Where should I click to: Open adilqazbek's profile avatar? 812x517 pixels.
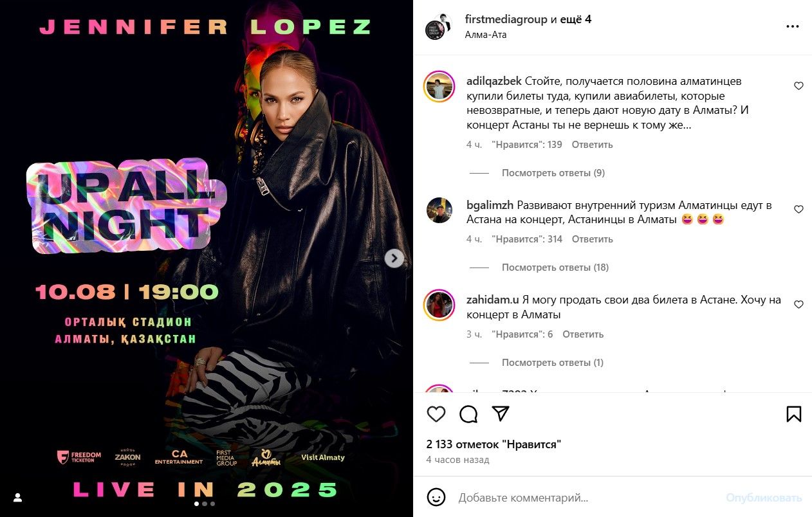[x=439, y=86]
